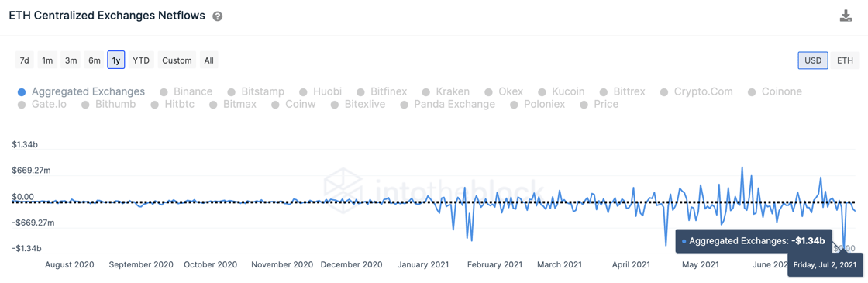868x283 pixels.
Task: Select the 7d time range
Action: pyautogui.click(x=24, y=60)
